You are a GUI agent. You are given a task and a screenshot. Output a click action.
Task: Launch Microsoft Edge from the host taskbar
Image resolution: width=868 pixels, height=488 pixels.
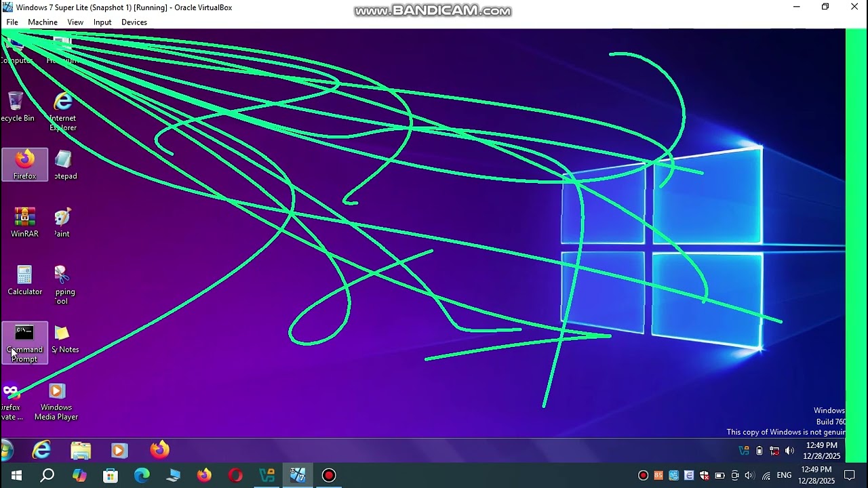(142, 475)
